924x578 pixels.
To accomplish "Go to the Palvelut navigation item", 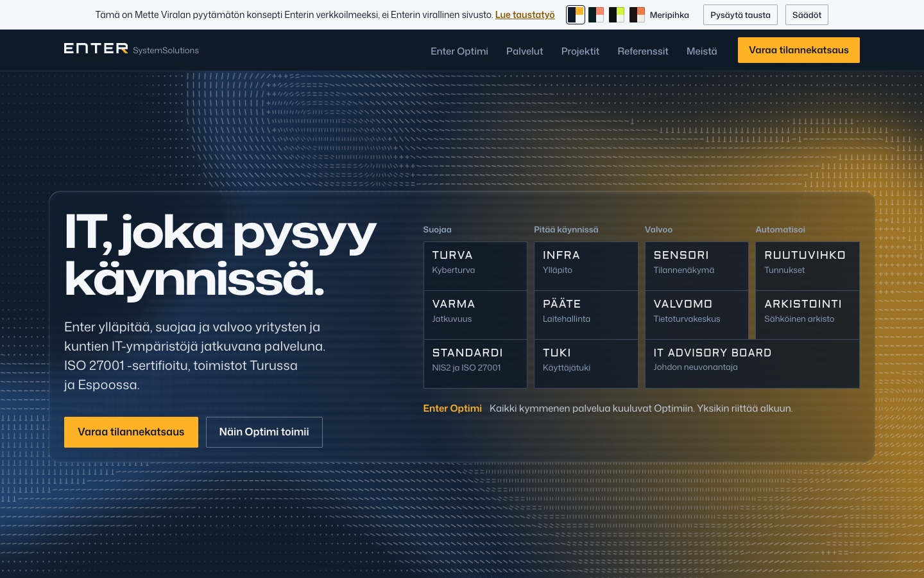I will tap(524, 51).
